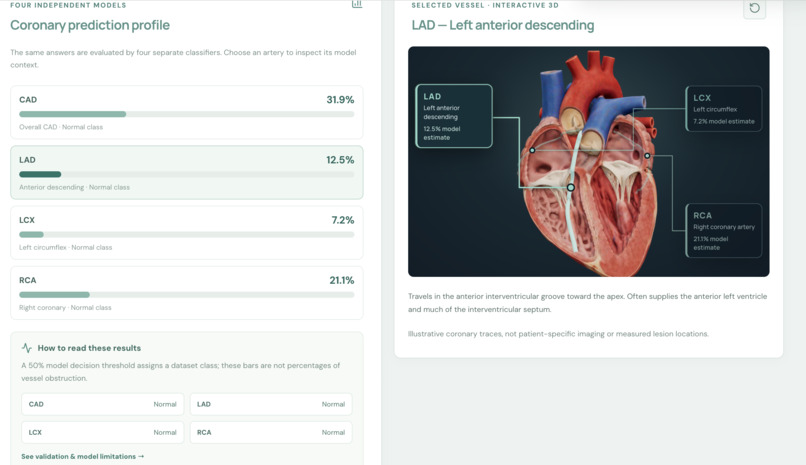Select the CAD prediction card
Screen dimensions: 806x465
[187, 113]
